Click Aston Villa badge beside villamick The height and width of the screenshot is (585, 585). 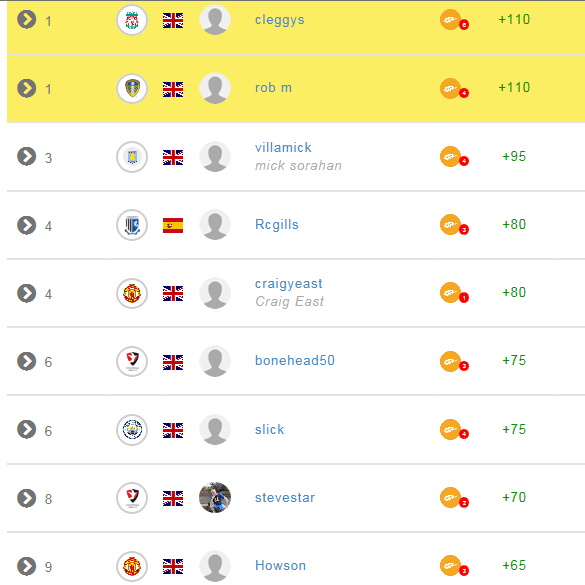132,157
